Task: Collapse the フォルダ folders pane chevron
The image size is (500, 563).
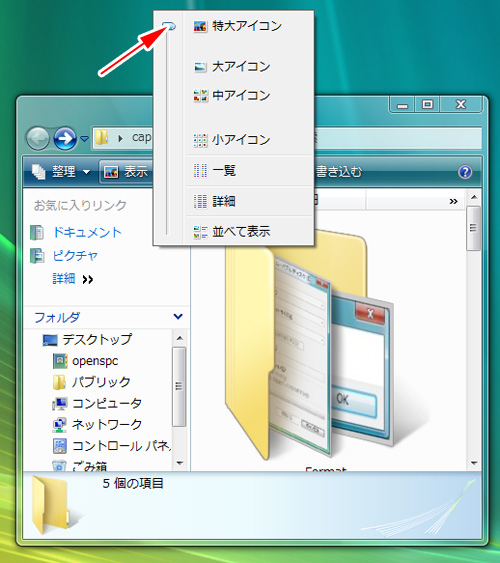Action: coord(178,317)
